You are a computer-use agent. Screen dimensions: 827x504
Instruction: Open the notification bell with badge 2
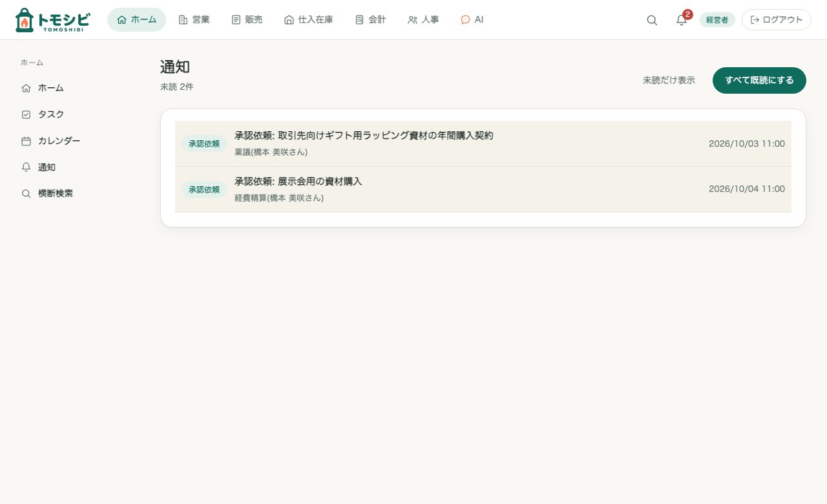pos(682,20)
